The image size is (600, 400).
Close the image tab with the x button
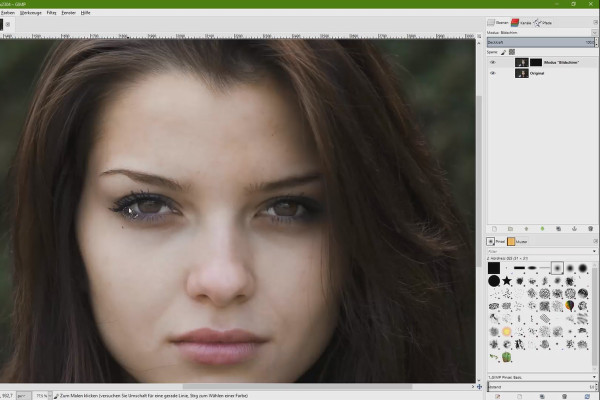pyautogui.click(x=8, y=24)
